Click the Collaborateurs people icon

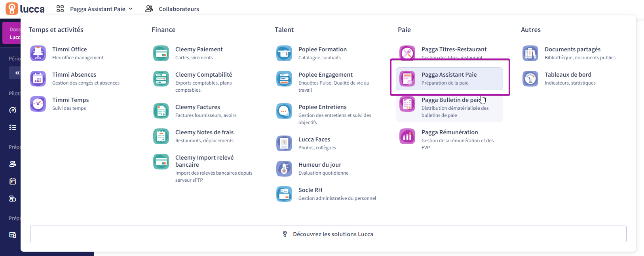[x=149, y=9]
